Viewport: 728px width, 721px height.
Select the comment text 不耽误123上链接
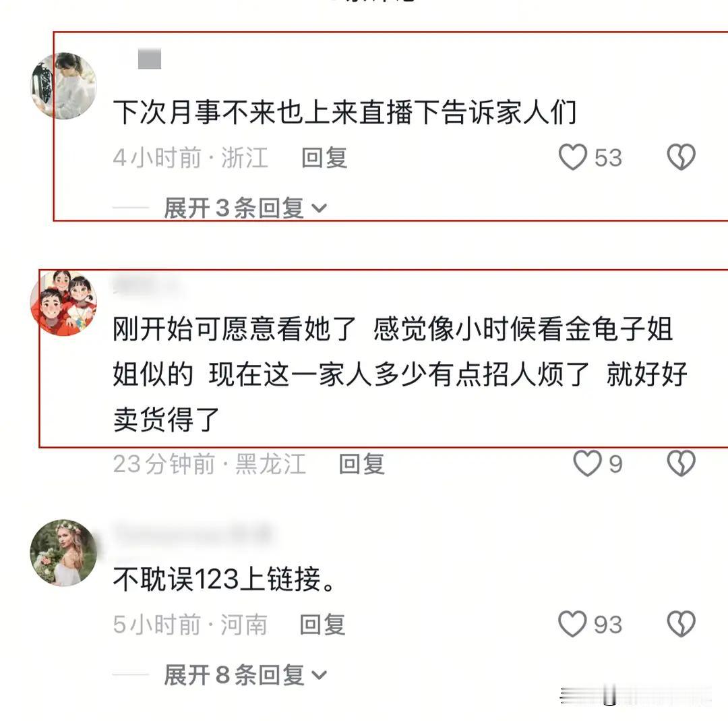(224, 579)
